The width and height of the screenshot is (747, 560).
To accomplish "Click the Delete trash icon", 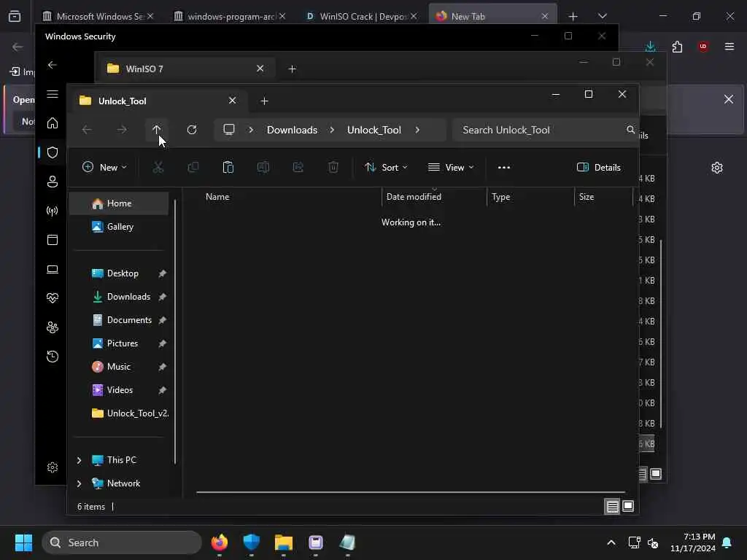I will pyautogui.click(x=333, y=167).
